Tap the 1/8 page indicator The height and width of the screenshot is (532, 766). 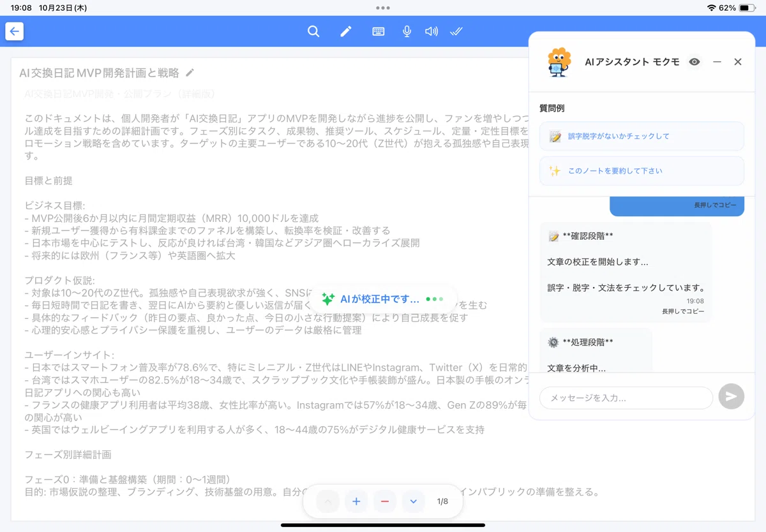click(x=442, y=501)
